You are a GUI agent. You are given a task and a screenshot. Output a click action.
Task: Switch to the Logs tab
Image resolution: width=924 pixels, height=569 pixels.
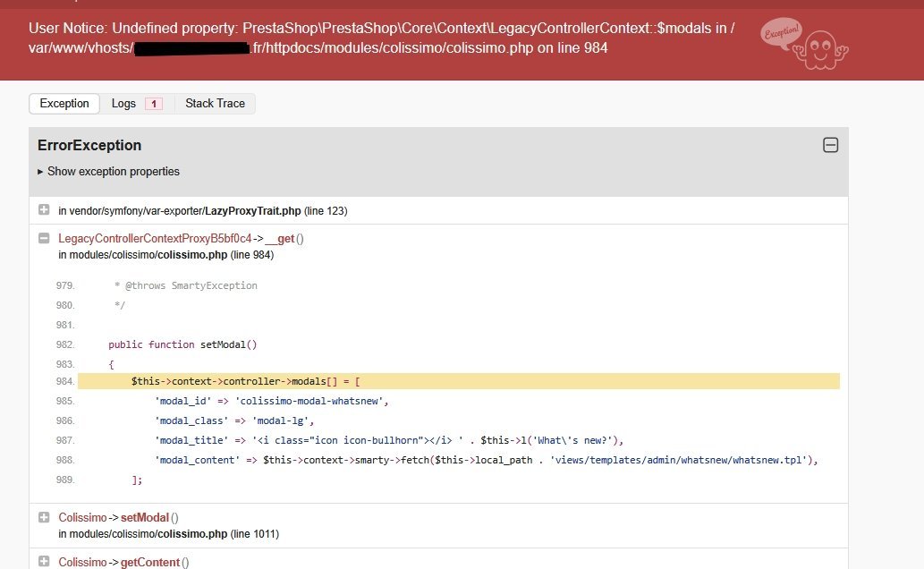coord(123,104)
